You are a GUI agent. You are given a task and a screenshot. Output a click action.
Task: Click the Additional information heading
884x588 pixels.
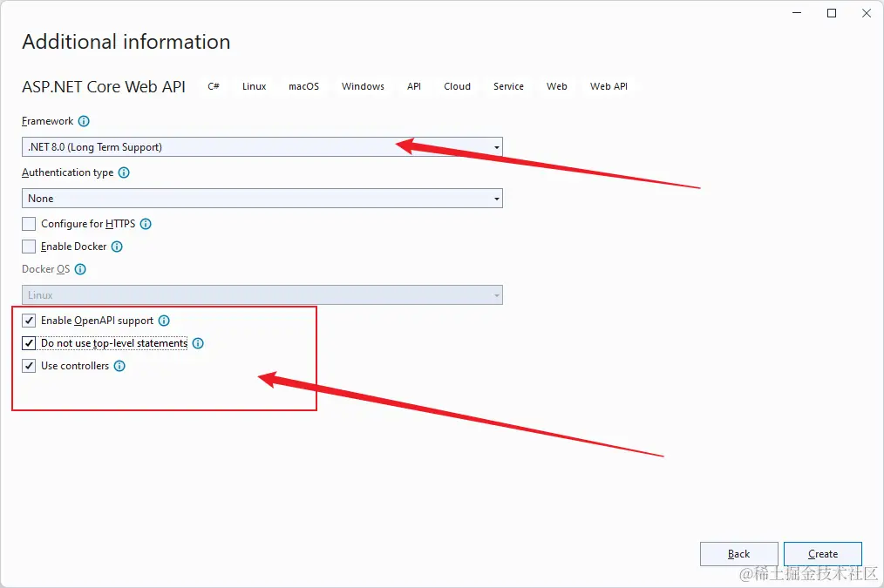(x=126, y=42)
